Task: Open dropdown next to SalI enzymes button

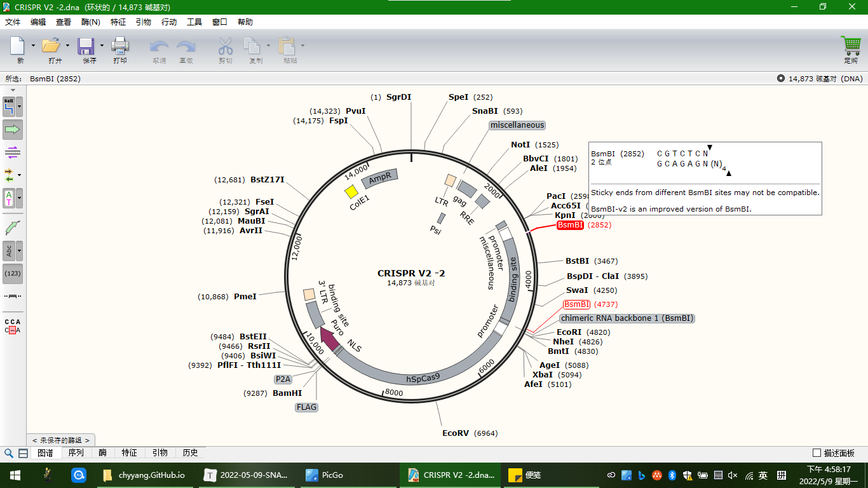Action: pos(20,106)
